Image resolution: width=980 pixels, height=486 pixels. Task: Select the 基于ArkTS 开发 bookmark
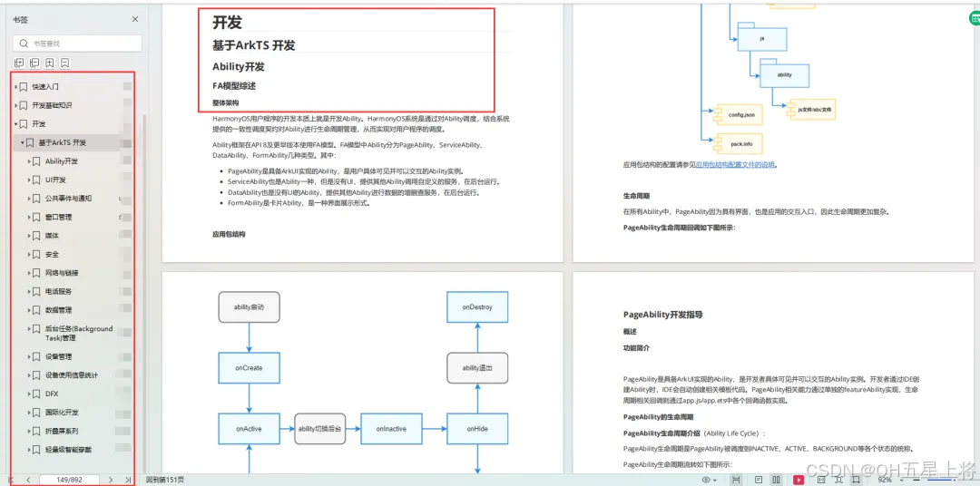pyautogui.click(x=63, y=143)
